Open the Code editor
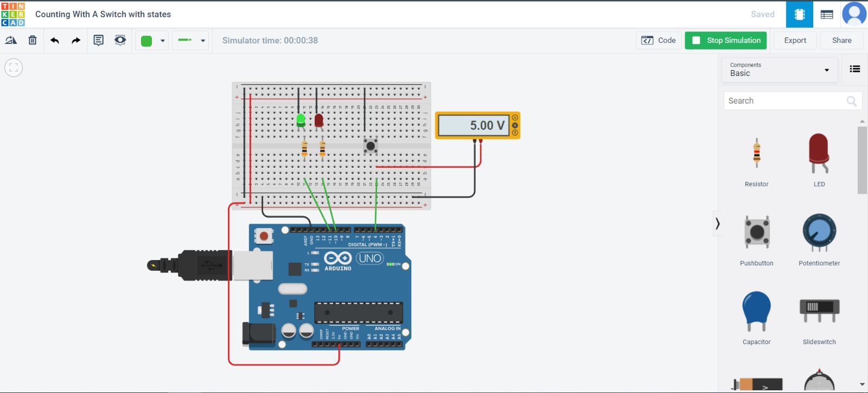The image size is (868, 393). pos(659,40)
